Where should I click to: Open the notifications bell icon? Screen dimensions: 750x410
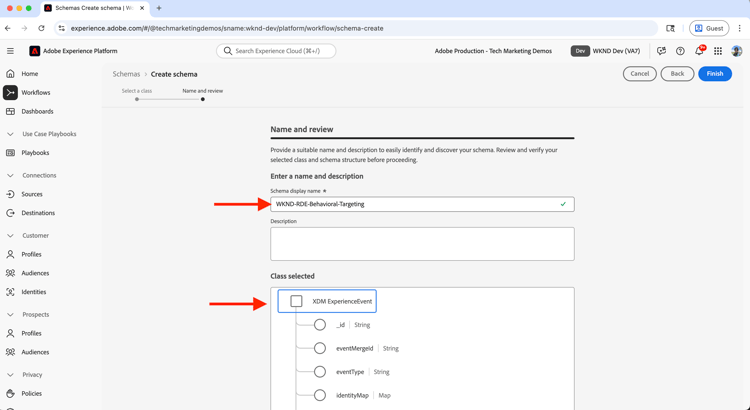coord(699,51)
